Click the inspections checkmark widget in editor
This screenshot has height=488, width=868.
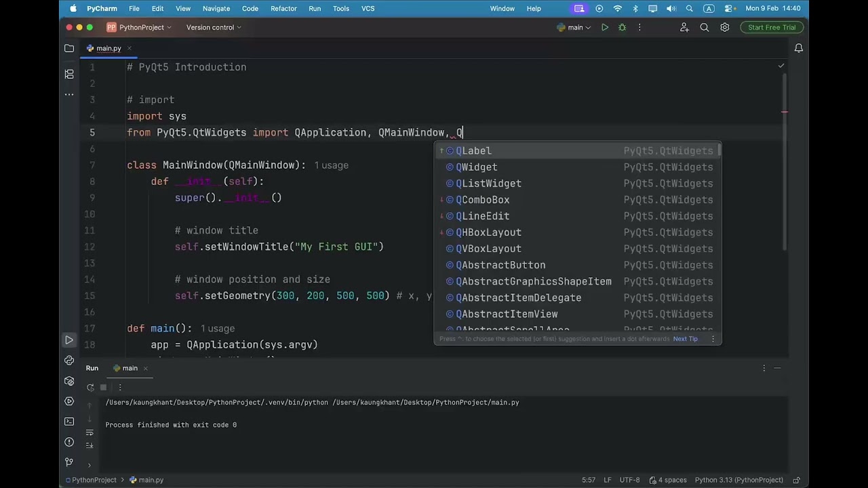[781, 66]
